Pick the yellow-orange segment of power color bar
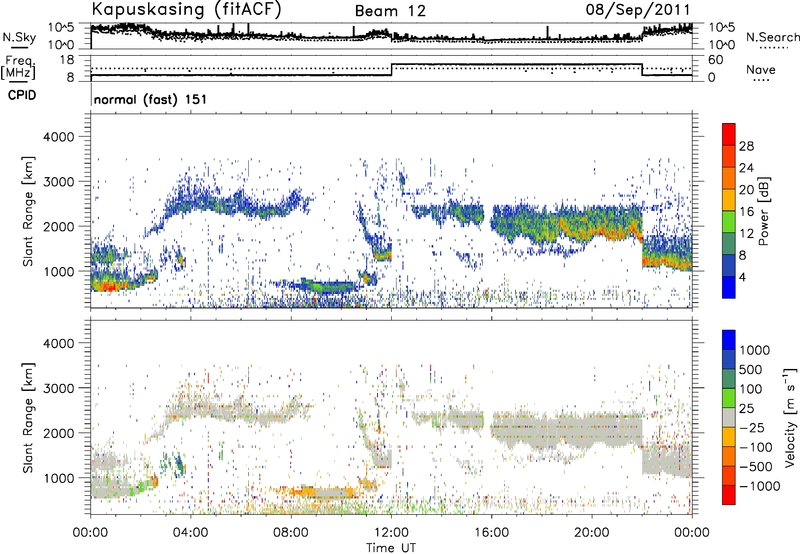The height and width of the screenshot is (554, 800). pos(729,200)
